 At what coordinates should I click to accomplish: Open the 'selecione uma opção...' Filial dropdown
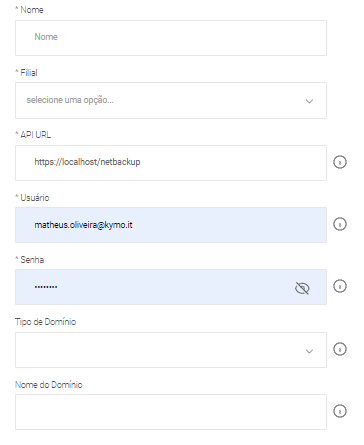click(171, 100)
